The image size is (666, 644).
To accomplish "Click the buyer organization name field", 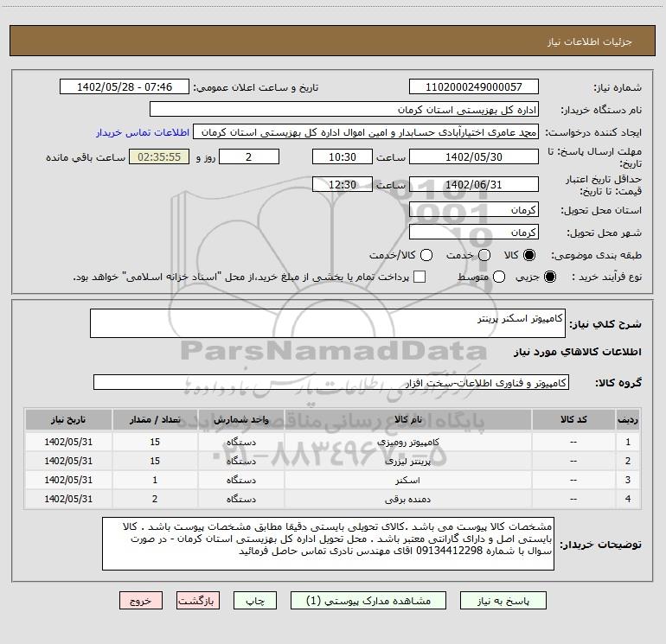I will (344, 110).
